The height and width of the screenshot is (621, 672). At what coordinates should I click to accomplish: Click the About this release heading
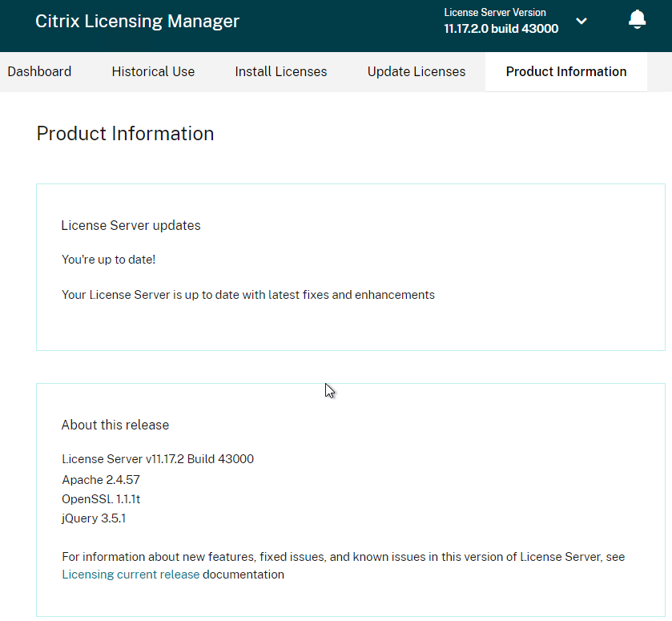click(115, 425)
